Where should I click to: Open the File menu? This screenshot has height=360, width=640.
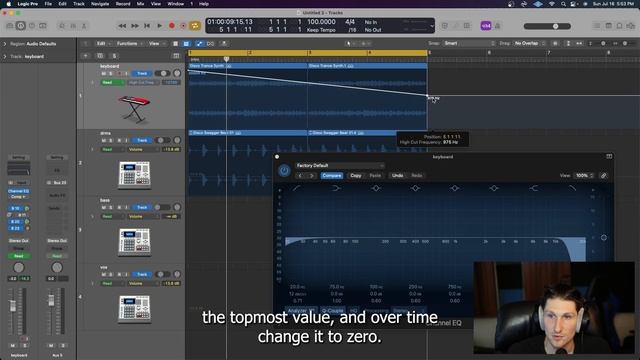[x=48, y=4]
